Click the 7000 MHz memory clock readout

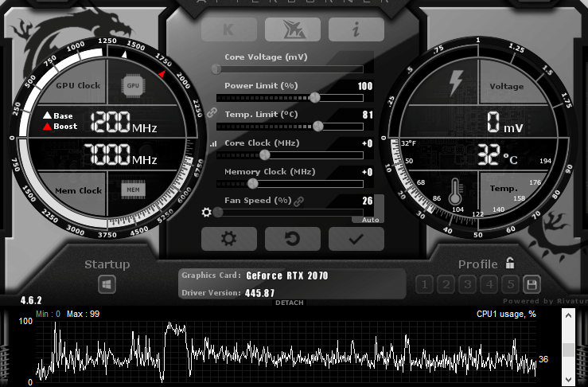[120, 154]
